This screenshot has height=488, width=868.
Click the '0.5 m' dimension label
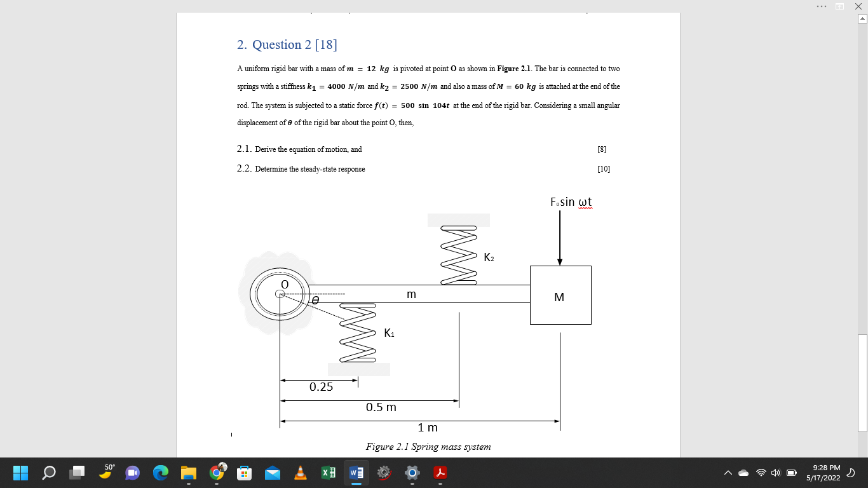pyautogui.click(x=381, y=407)
